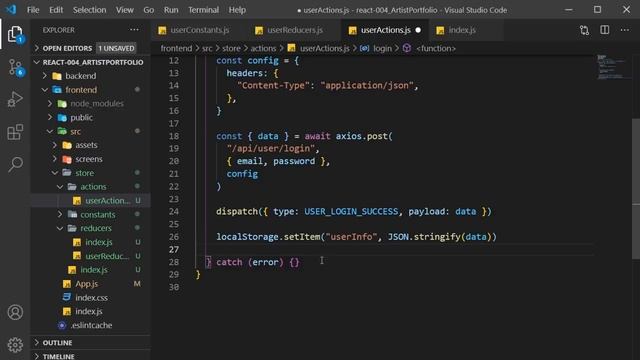The width and height of the screenshot is (640, 360).
Task: Click actions in the breadcrumb path
Action: tap(263, 48)
